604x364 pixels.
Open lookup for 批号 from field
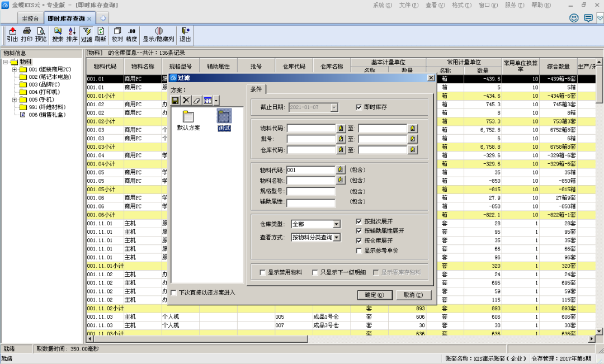(341, 139)
